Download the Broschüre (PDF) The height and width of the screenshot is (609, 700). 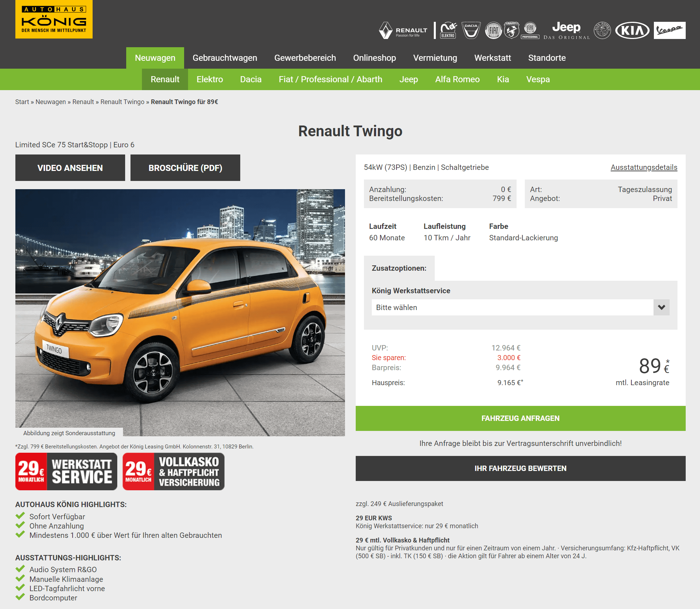click(185, 168)
